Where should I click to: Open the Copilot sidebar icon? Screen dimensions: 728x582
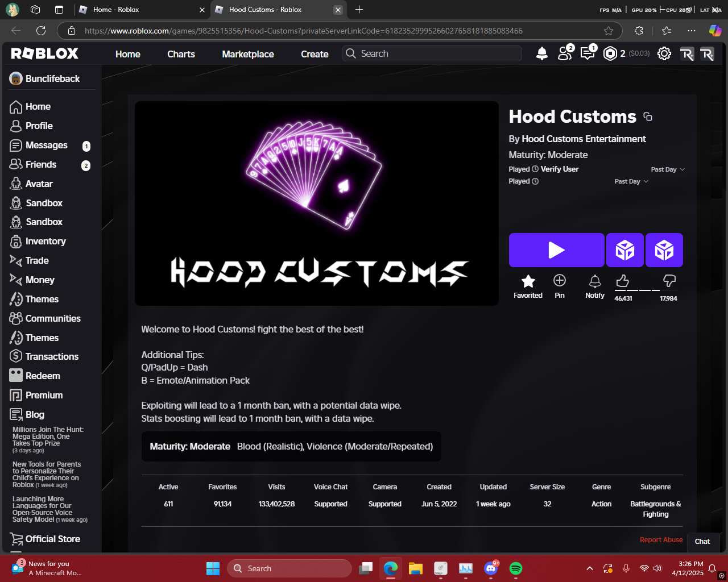click(715, 31)
